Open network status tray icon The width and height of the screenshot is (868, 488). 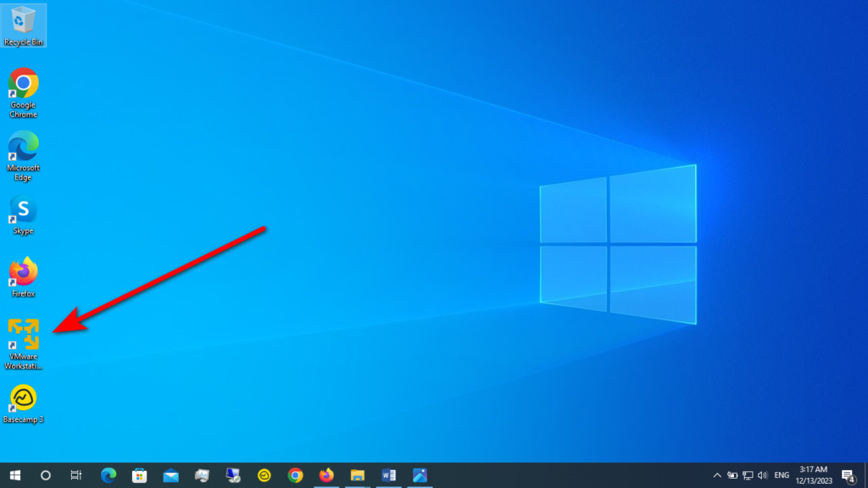748,475
